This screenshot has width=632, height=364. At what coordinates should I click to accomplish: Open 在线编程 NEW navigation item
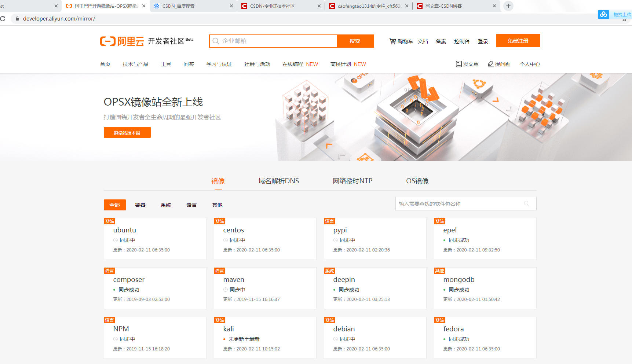300,64
